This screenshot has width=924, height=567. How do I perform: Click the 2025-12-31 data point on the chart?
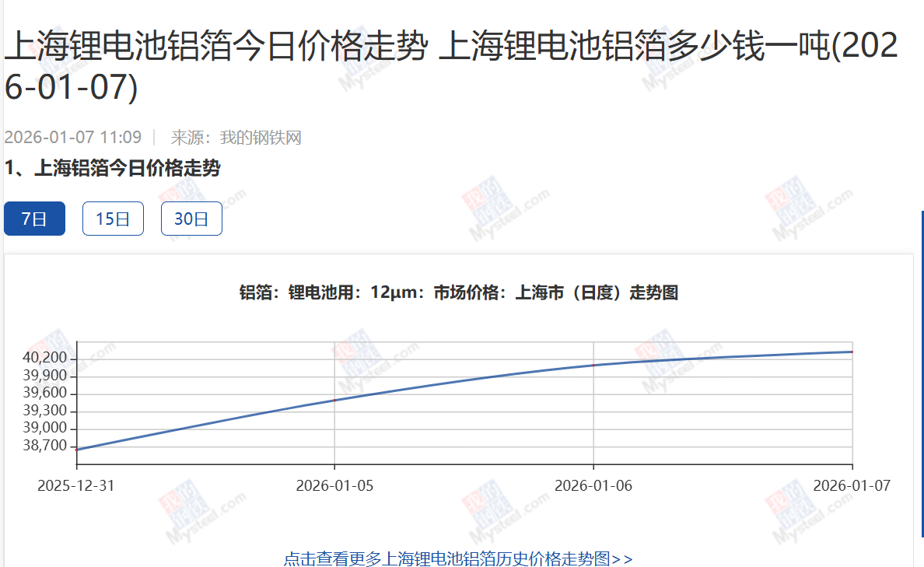coord(76,450)
